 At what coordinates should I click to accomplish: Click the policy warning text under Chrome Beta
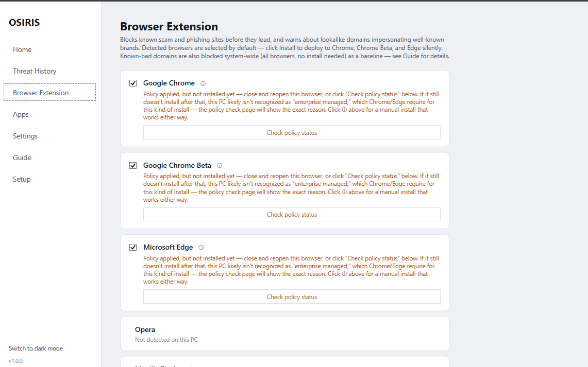[291, 188]
